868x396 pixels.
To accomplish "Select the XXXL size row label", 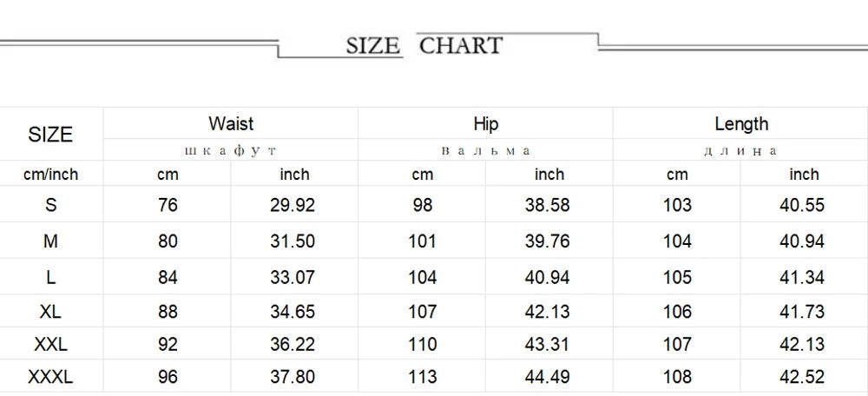I will pos(50,377).
